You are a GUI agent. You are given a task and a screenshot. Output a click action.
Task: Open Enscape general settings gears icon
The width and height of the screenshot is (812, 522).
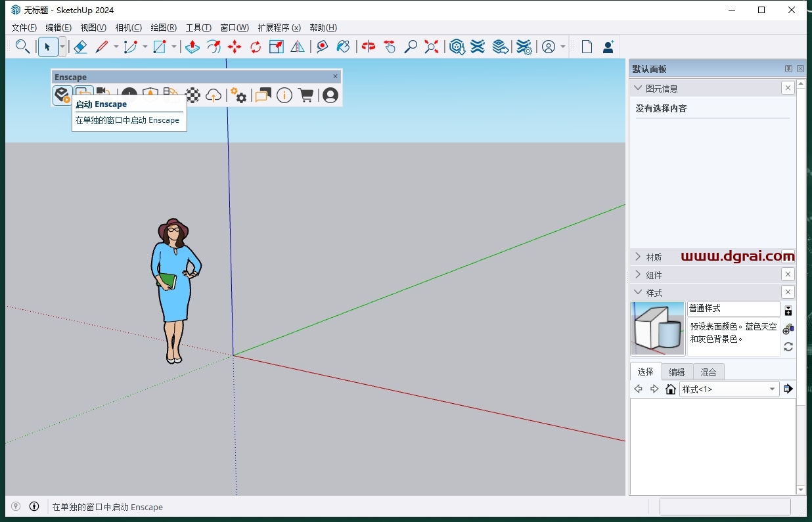pyautogui.click(x=240, y=95)
